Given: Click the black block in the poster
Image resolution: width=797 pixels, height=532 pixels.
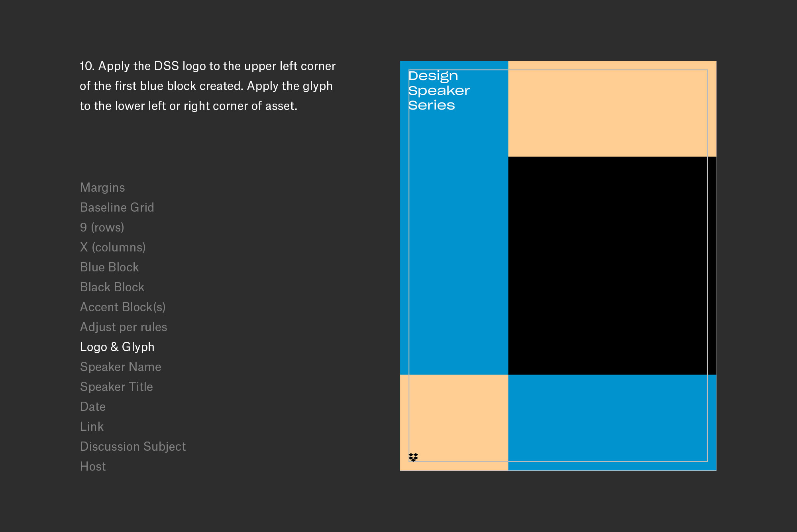Looking at the screenshot, I should 612,265.
